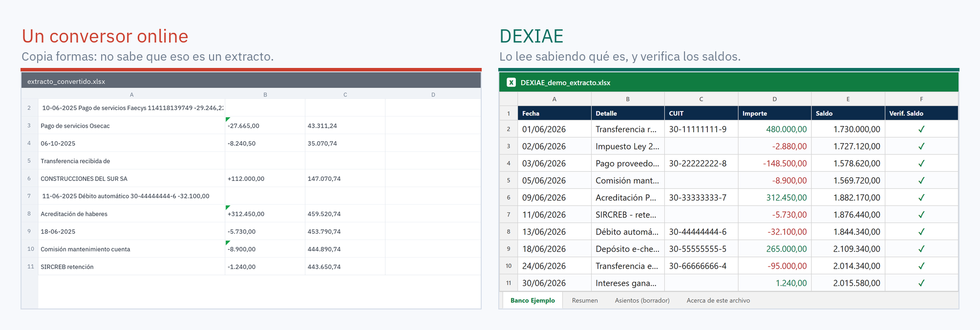Select the date cell 24/06/2026
980x330 pixels.
click(x=554, y=266)
